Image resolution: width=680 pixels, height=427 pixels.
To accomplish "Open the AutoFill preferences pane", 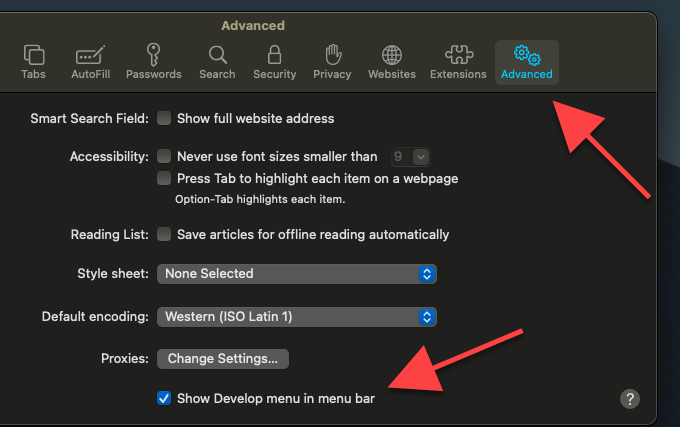I will (91, 62).
